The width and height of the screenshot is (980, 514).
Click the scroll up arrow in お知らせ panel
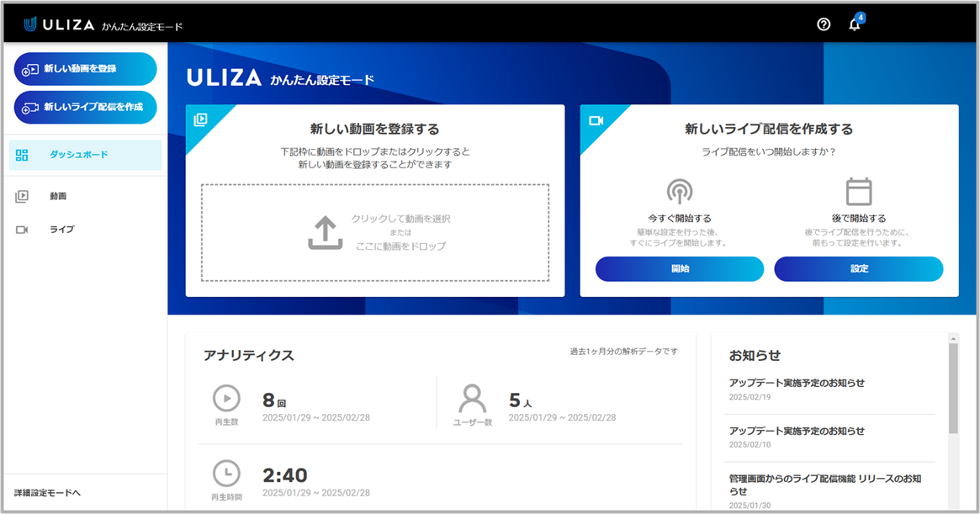coord(953,338)
